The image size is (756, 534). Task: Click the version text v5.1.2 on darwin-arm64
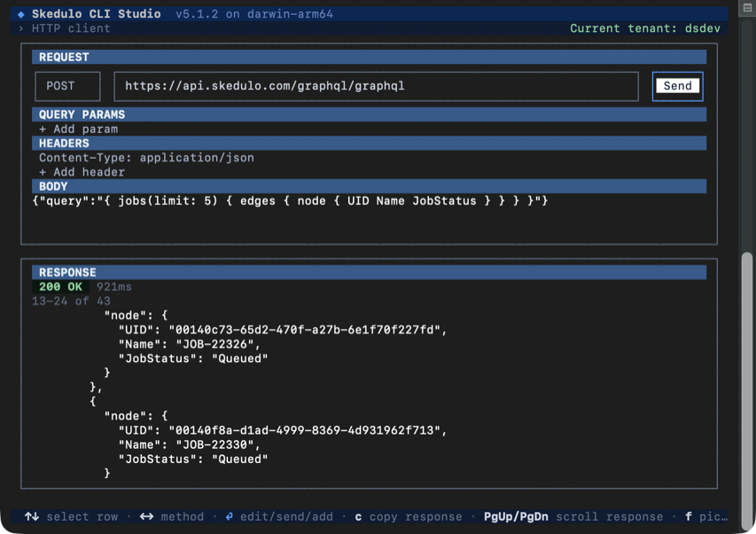pos(254,14)
